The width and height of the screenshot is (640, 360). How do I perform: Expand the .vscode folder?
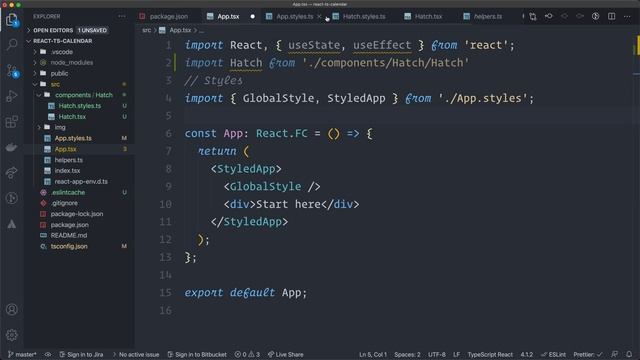[x=62, y=52]
